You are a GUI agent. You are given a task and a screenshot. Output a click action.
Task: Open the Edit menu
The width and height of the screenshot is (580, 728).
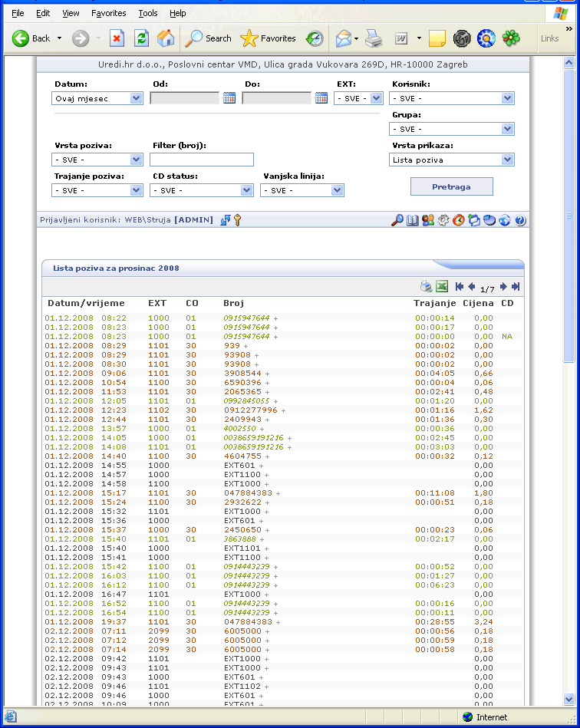[x=43, y=13]
